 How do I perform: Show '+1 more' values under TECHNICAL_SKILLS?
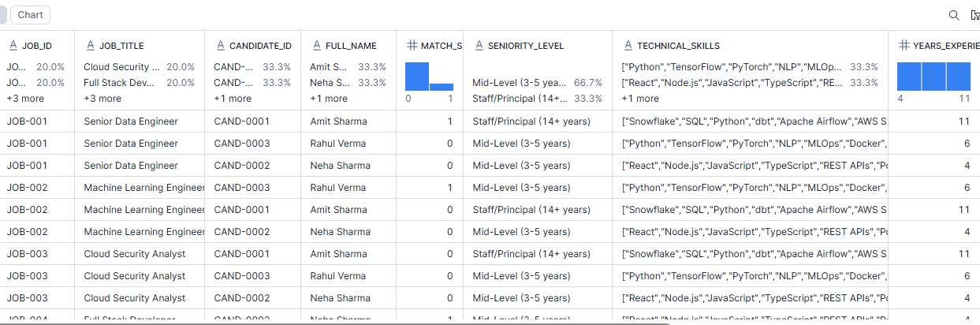[x=640, y=99]
